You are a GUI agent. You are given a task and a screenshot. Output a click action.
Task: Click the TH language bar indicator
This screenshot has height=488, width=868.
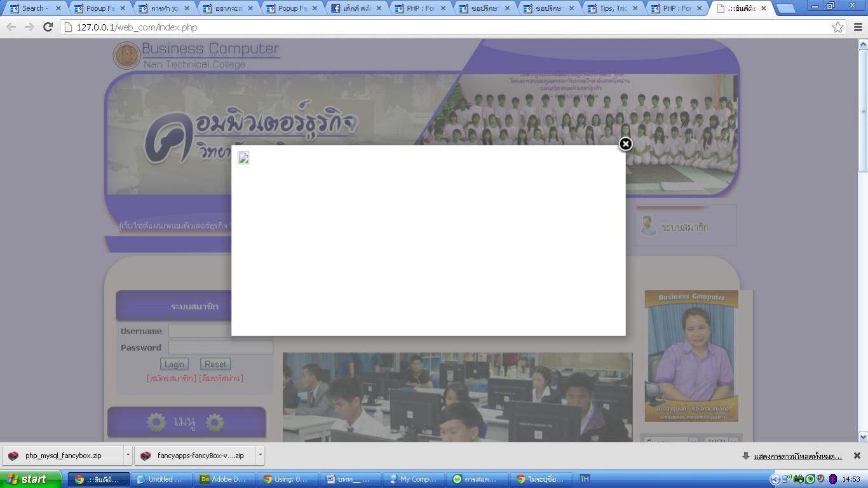[x=584, y=479]
